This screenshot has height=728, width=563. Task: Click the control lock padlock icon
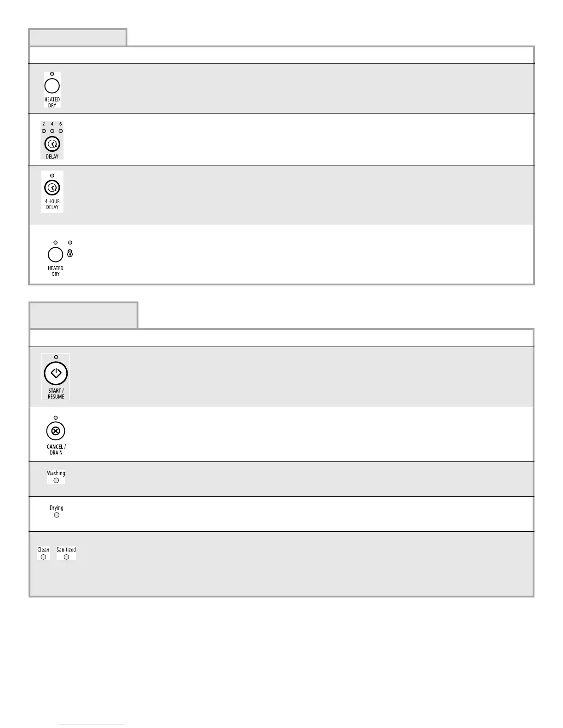[70, 253]
